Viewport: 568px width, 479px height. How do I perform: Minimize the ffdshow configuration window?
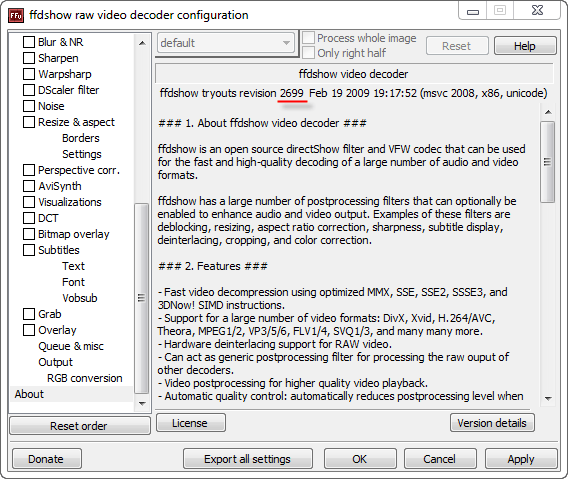point(473,11)
